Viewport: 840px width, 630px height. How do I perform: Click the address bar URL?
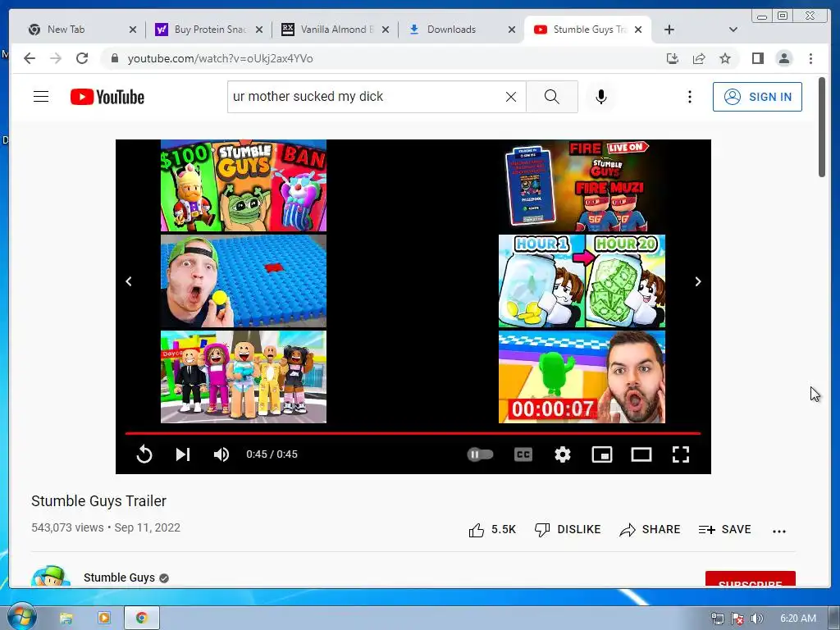pyautogui.click(x=220, y=58)
